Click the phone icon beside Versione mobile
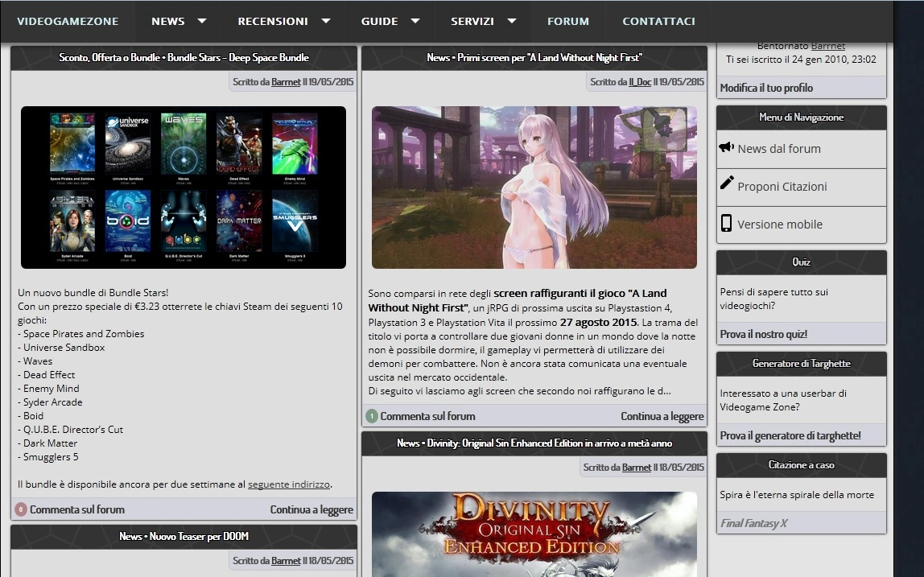Image resolution: width=924 pixels, height=577 pixels. pos(727,223)
